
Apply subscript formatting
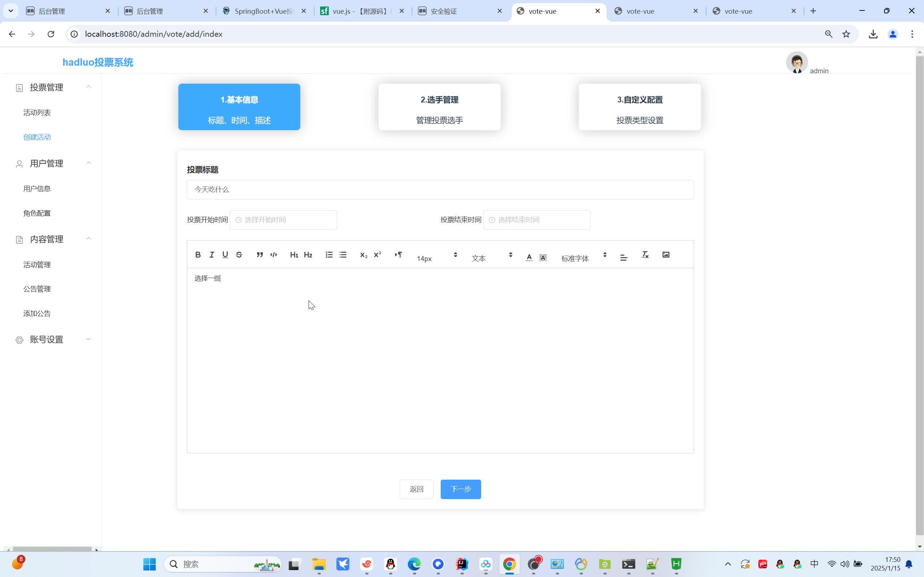point(363,255)
